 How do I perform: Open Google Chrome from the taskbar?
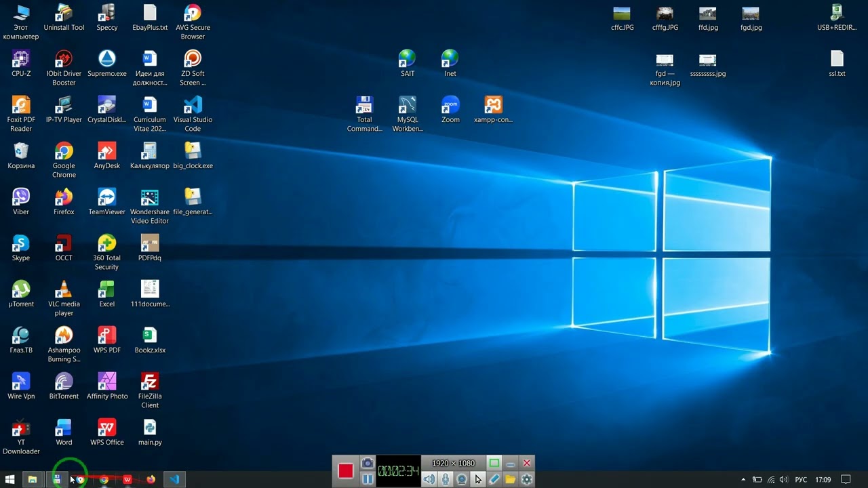(104, 480)
